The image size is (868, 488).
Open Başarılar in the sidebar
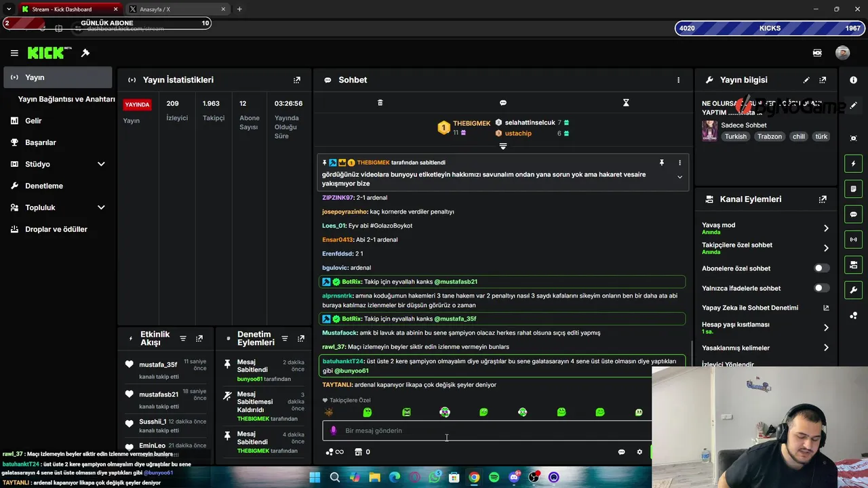pos(58,142)
